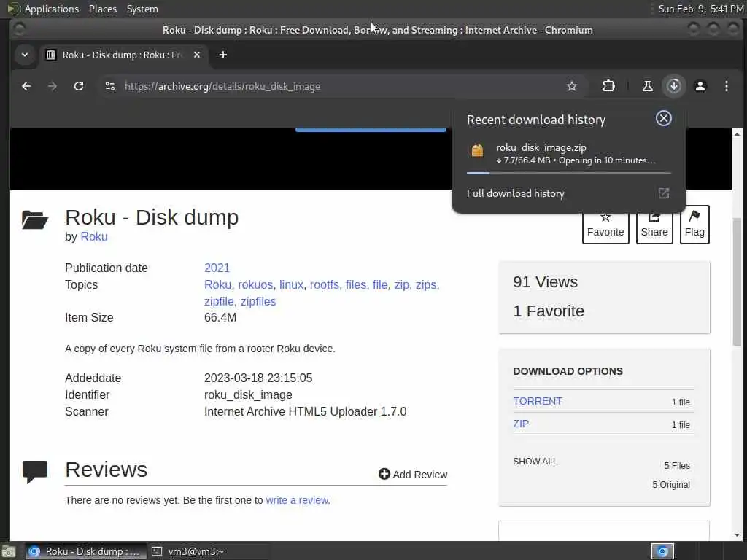The height and width of the screenshot is (560, 747).
Task: Open a new tab with plus button
Action: coord(223,55)
